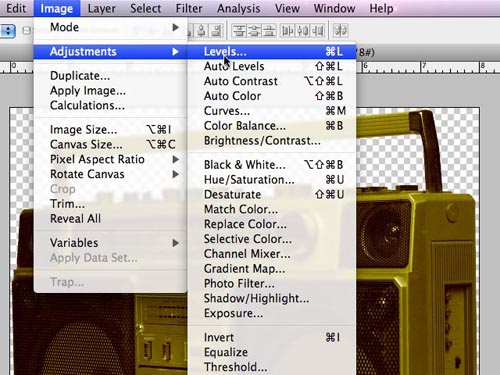Image resolution: width=500 pixels, height=375 pixels.
Task: Expand the Mode submenu
Action: pyautogui.click(x=111, y=27)
